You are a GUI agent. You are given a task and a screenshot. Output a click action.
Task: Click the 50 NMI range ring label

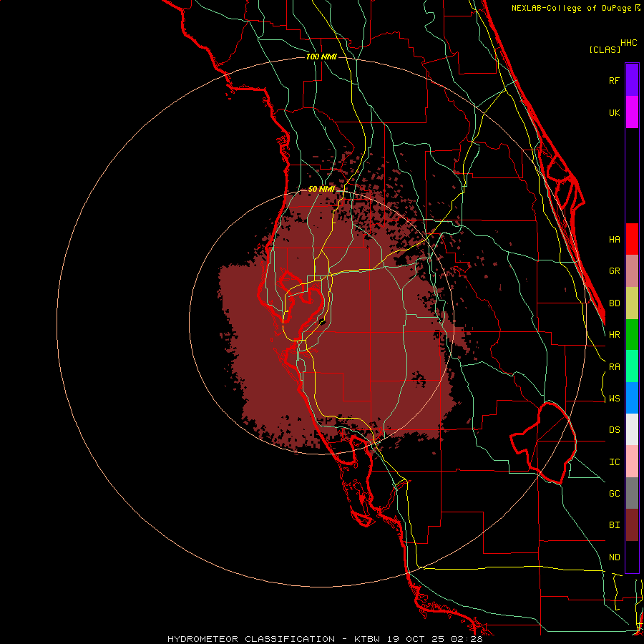321,190
